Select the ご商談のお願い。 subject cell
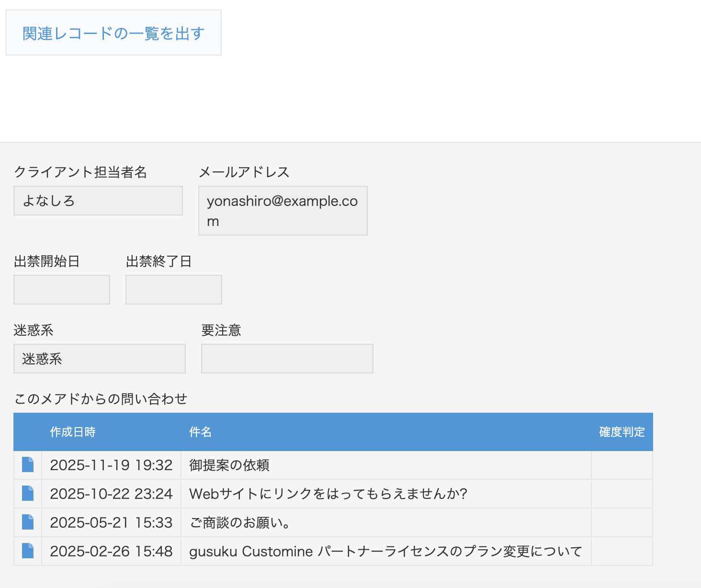This screenshot has height=588, width=701. tap(240, 522)
